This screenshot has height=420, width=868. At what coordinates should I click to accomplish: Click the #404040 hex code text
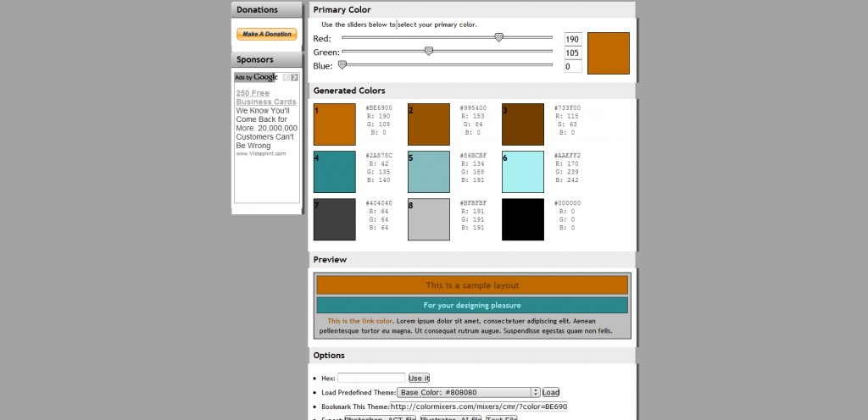coord(379,203)
